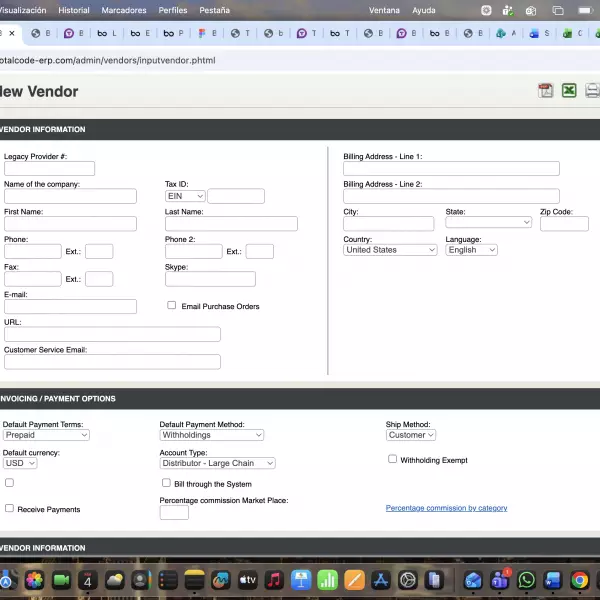This screenshot has height=600, width=600.
Task: Open Calendar in the dock
Action: point(88,580)
